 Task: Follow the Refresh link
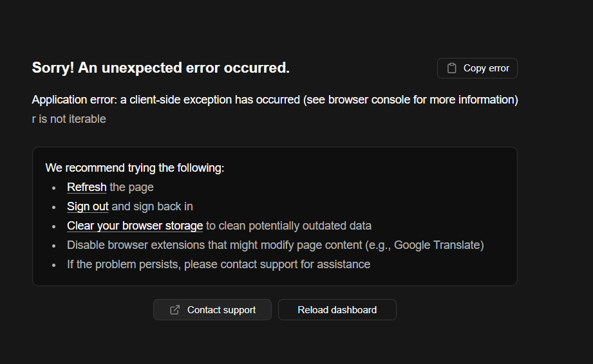(87, 187)
